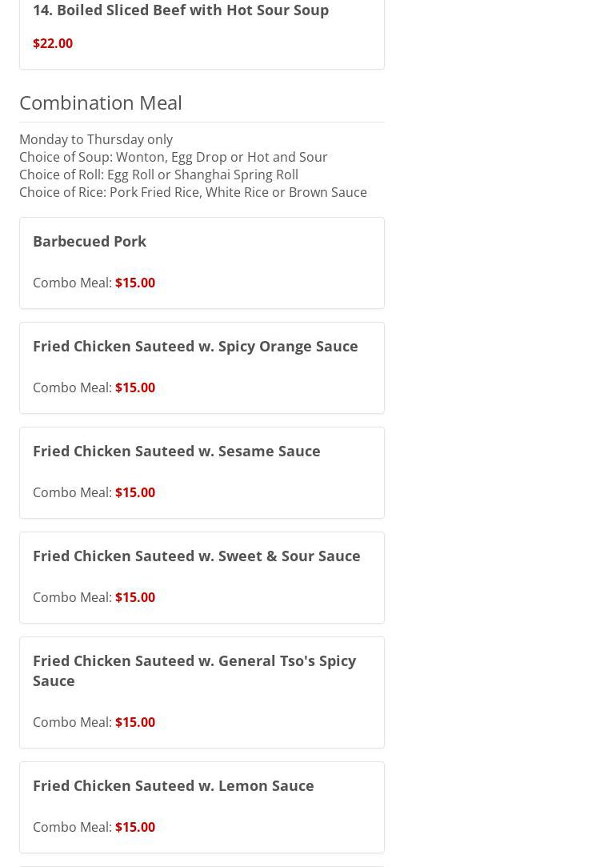Open Fried Chicken General Tso's Spicy Sauce
Viewport: 616px width, 867px height.
[x=194, y=670]
